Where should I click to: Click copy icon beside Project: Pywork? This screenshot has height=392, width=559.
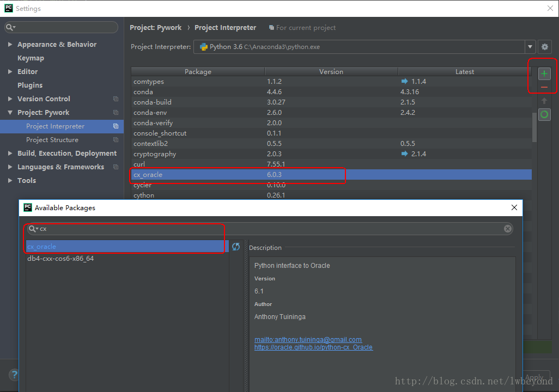tap(116, 112)
